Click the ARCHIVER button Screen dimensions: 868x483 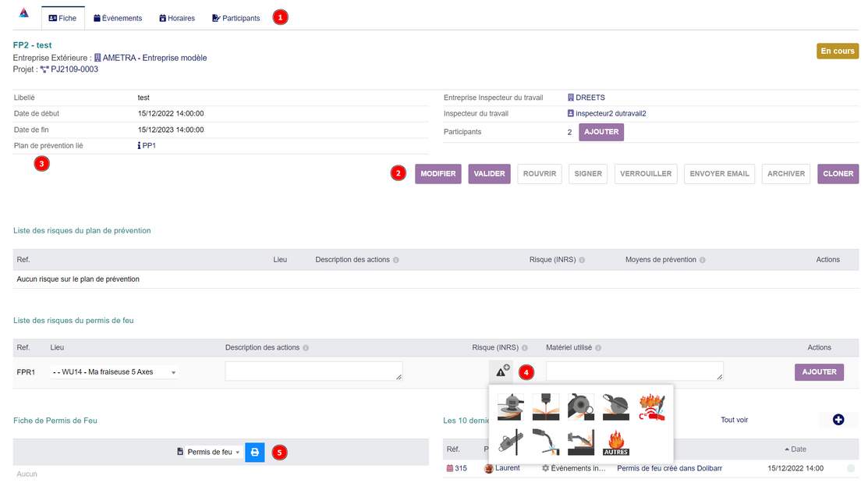point(786,174)
